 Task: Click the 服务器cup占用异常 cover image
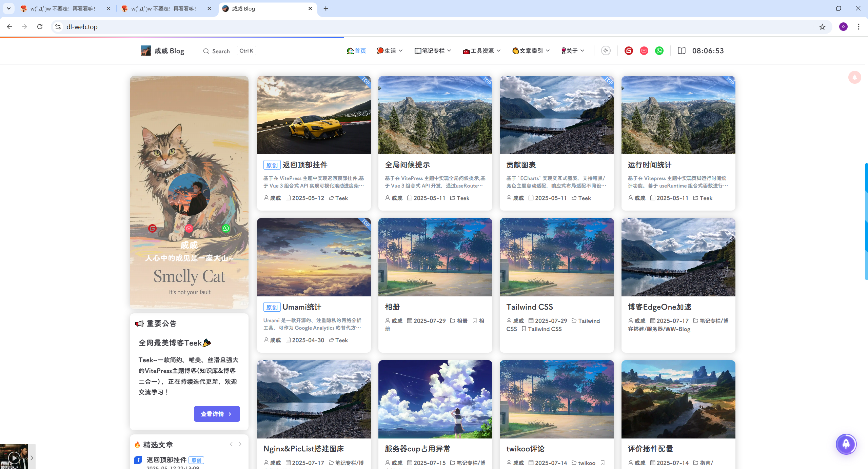click(x=435, y=399)
